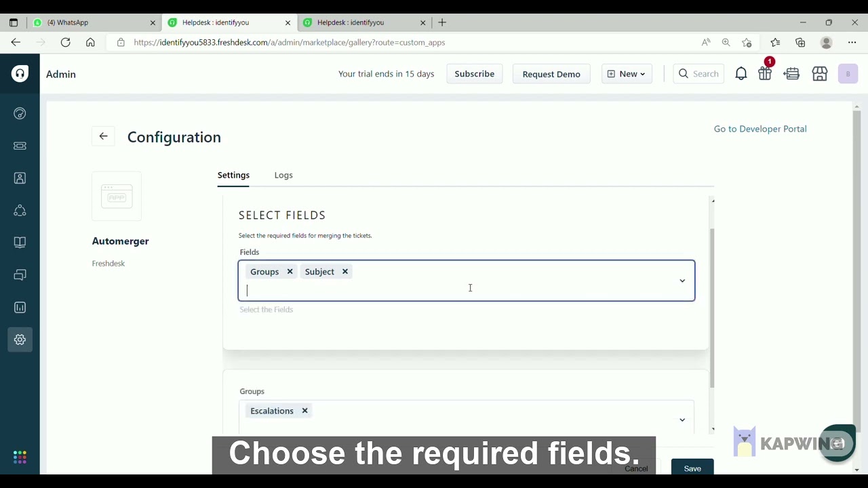This screenshot has width=868, height=488.
Task: Open Contacts icon in left sidebar
Action: pos(20,178)
